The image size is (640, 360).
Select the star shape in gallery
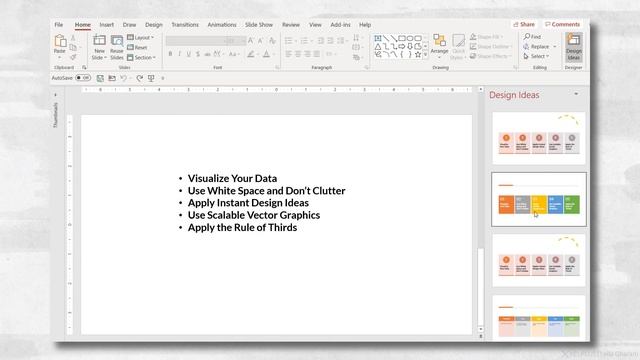tap(418, 54)
